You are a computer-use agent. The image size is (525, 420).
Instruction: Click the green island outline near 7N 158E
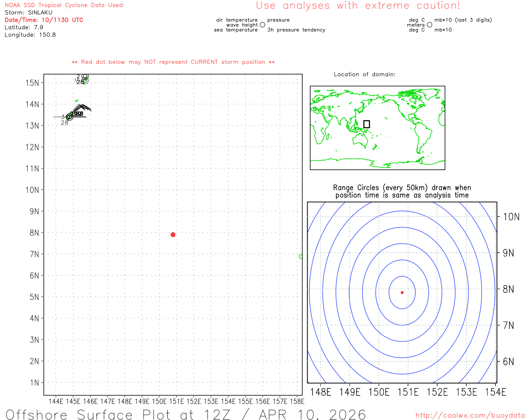(x=301, y=256)
